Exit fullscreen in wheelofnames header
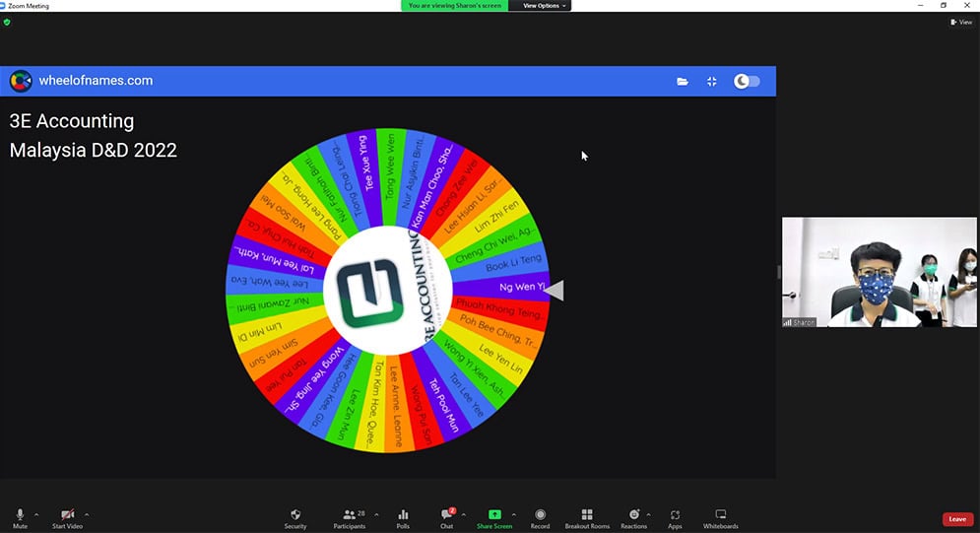 [x=712, y=81]
